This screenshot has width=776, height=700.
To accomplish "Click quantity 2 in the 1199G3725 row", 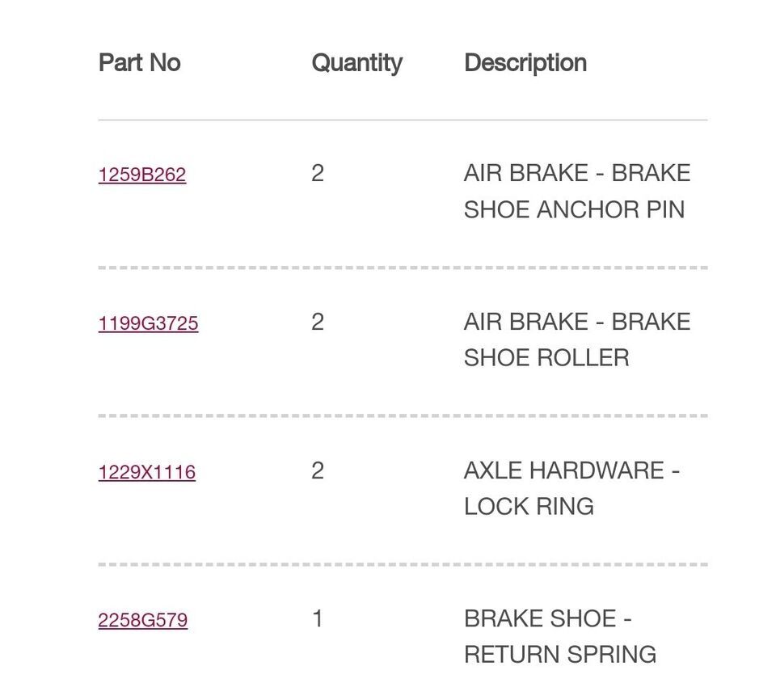I will (318, 322).
